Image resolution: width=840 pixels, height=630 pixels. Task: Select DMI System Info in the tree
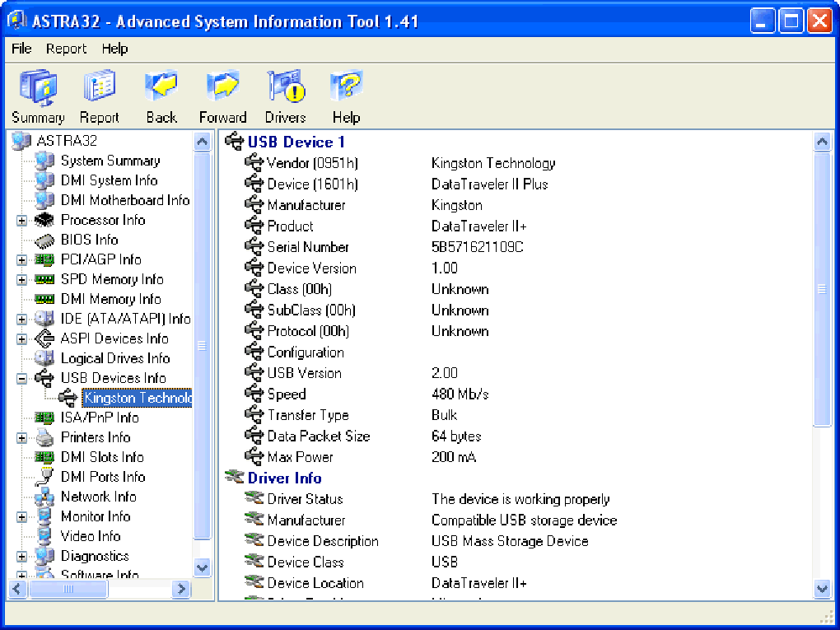[x=110, y=180]
